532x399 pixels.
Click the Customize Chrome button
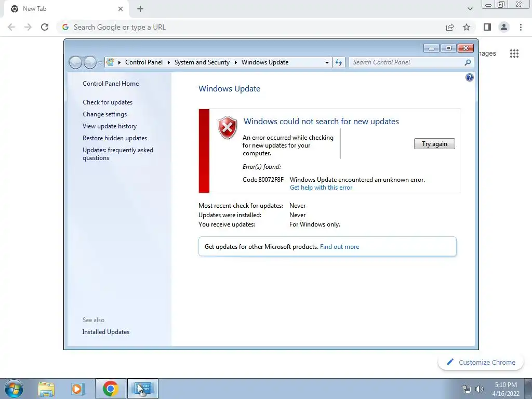point(481,362)
